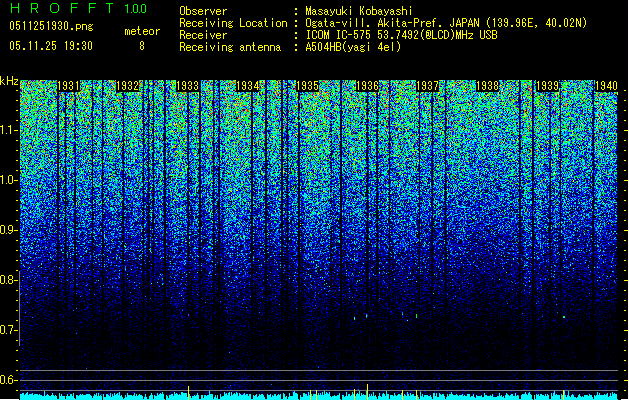Click the 1940 time marker
Screen dimensions: 629x400
tap(606, 86)
